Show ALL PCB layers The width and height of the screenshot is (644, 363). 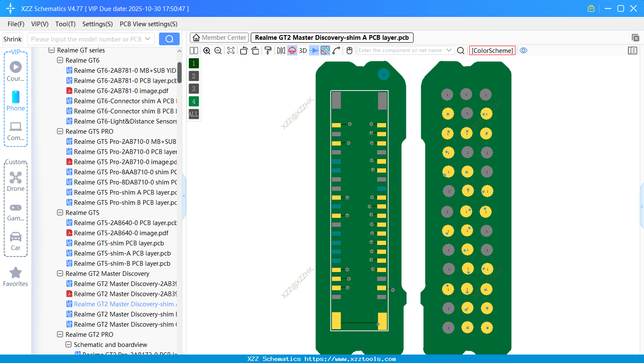click(194, 114)
